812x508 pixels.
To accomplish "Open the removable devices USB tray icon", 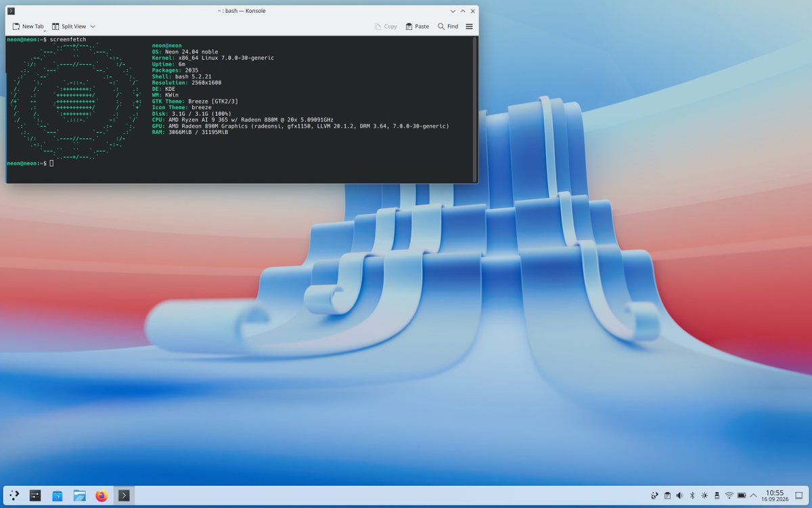I will pyautogui.click(x=717, y=496).
